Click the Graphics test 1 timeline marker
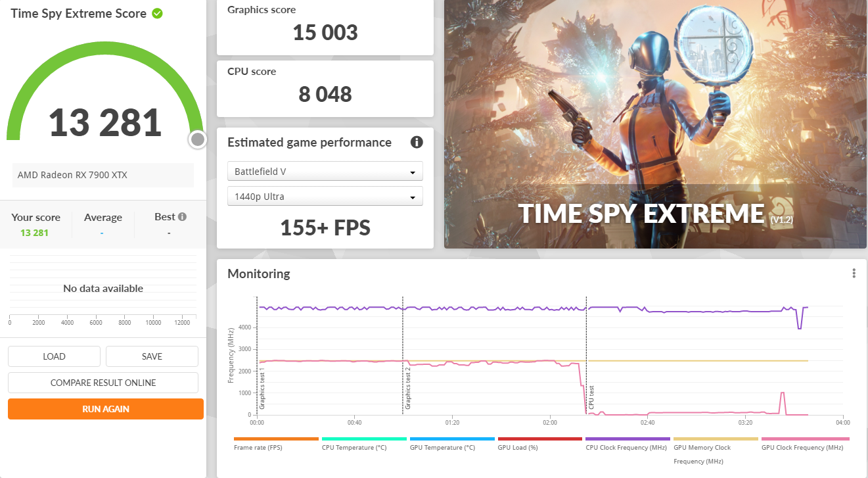 (x=262, y=389)
